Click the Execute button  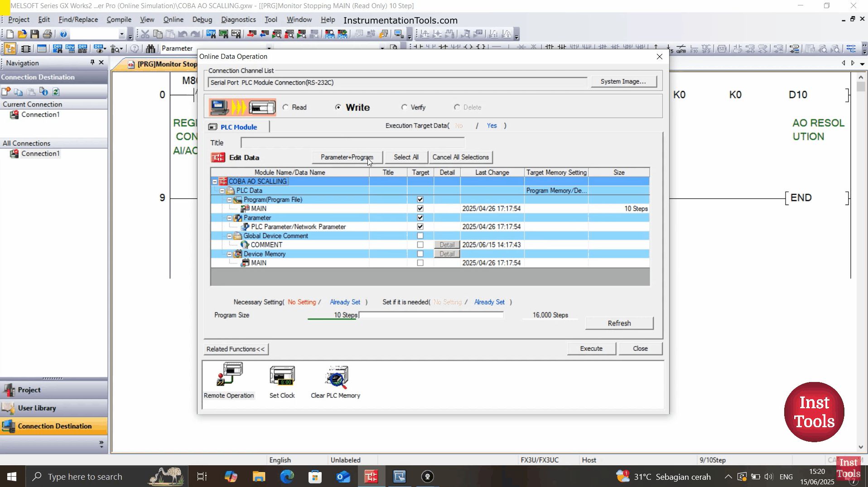point(591,349)
